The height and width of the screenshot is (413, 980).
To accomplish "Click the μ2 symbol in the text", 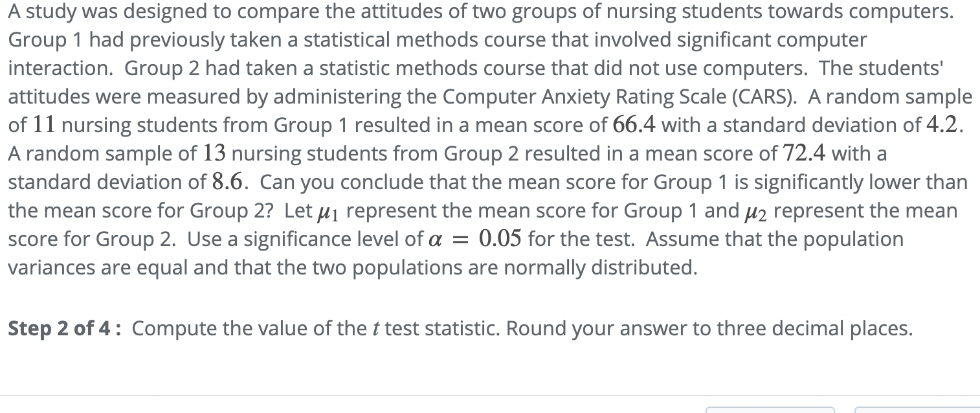I will point(755,211).
